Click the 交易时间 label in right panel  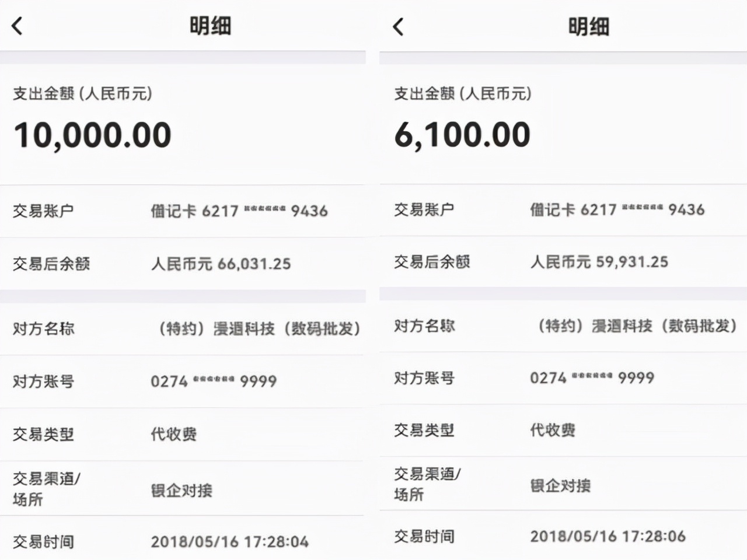424,537
